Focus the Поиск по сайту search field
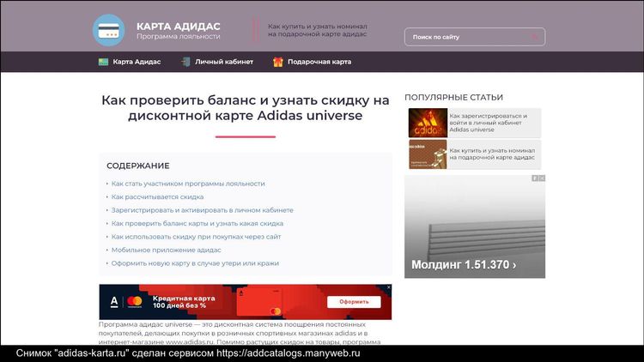The height and width of the screenshot is (362, 644). 474,37
